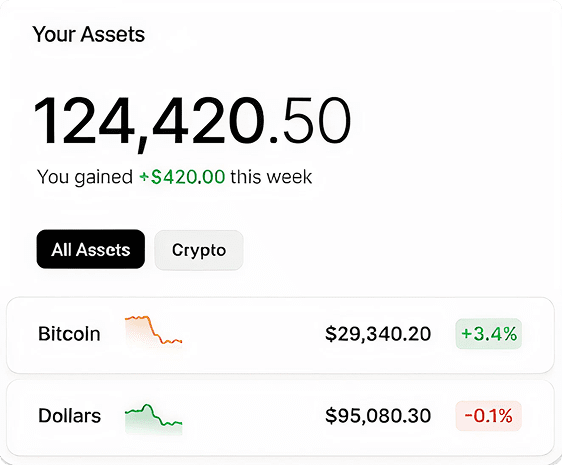Viewport: 562px width, 465px height.
Task: Select the All Assets tab
Action: [x=91, y=249]
